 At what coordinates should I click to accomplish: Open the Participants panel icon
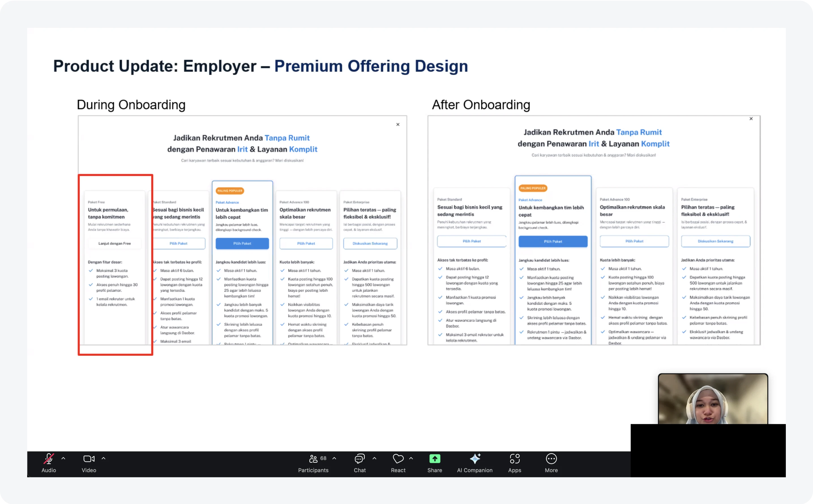click(x=313, y=459)
